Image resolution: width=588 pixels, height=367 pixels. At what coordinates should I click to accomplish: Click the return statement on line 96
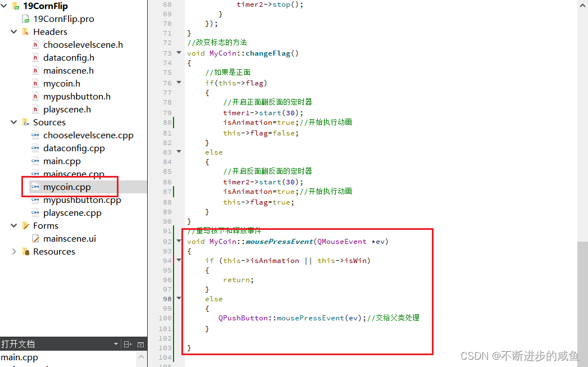pyautogui.click(x=239, y=280)
